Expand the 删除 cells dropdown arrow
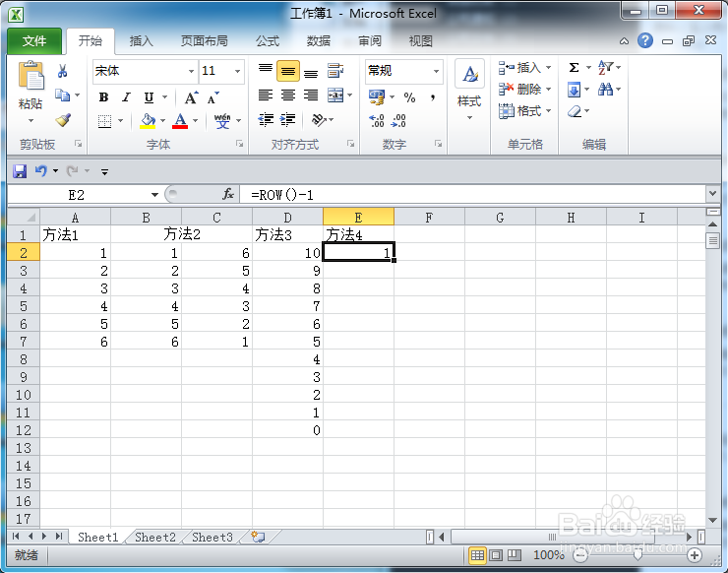The height and width of the screenshot is (573, 728). (x=548, y=90)
